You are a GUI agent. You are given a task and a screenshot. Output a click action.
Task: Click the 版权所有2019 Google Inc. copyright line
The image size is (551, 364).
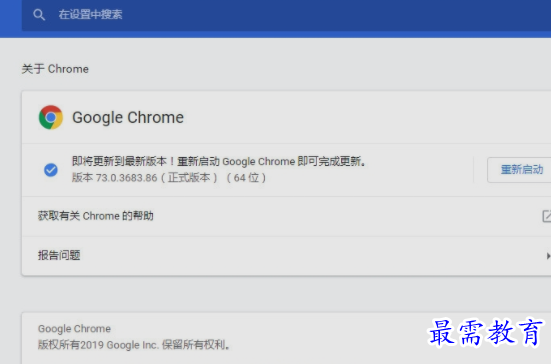134,345
